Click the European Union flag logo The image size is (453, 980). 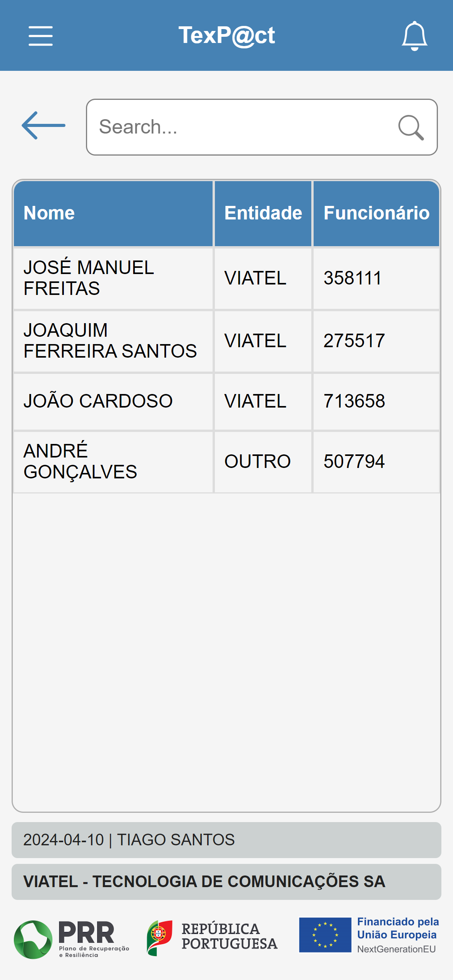tap(325, 935)
